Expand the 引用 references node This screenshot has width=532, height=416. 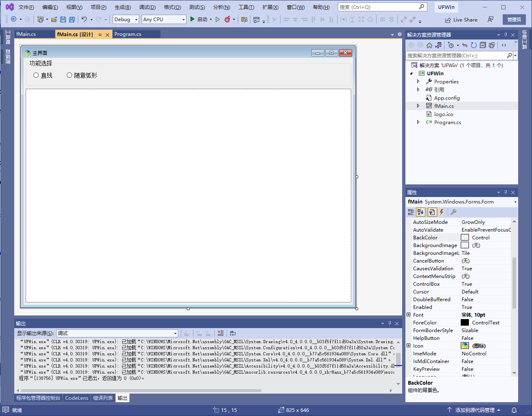pyautogui.click(x=418, y=90)
